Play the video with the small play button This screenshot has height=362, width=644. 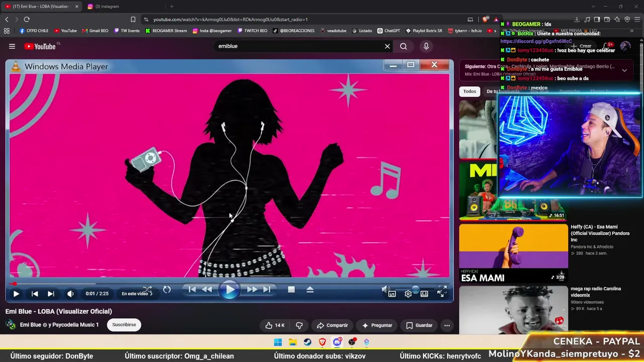16,294
